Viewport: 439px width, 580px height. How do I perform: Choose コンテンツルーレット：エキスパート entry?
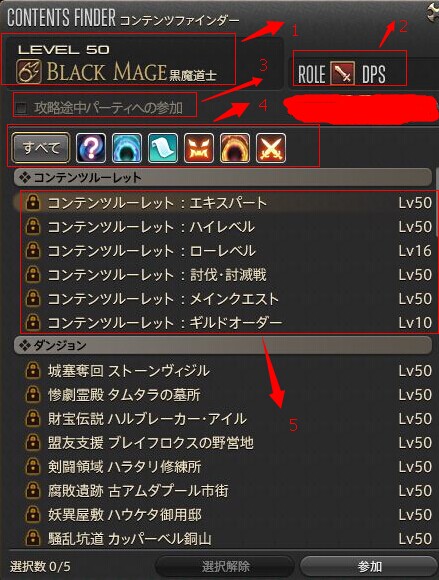[x=226, y=203]
